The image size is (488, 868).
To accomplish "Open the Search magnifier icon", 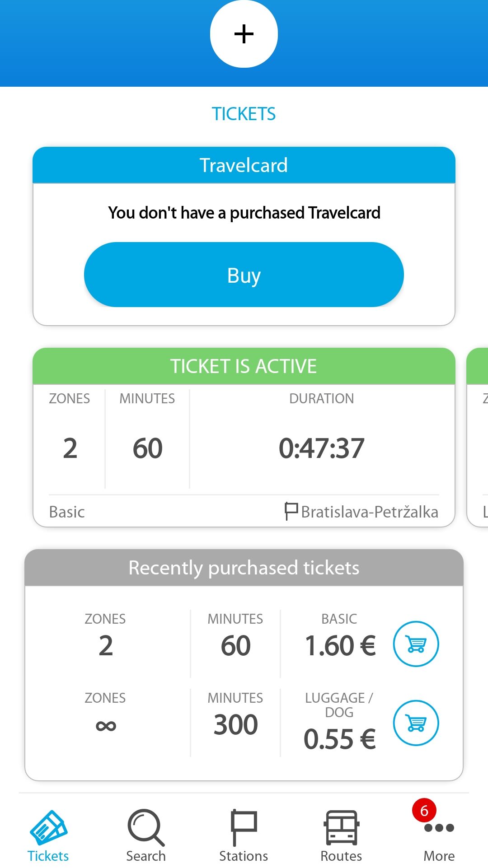I will point(146,827).
